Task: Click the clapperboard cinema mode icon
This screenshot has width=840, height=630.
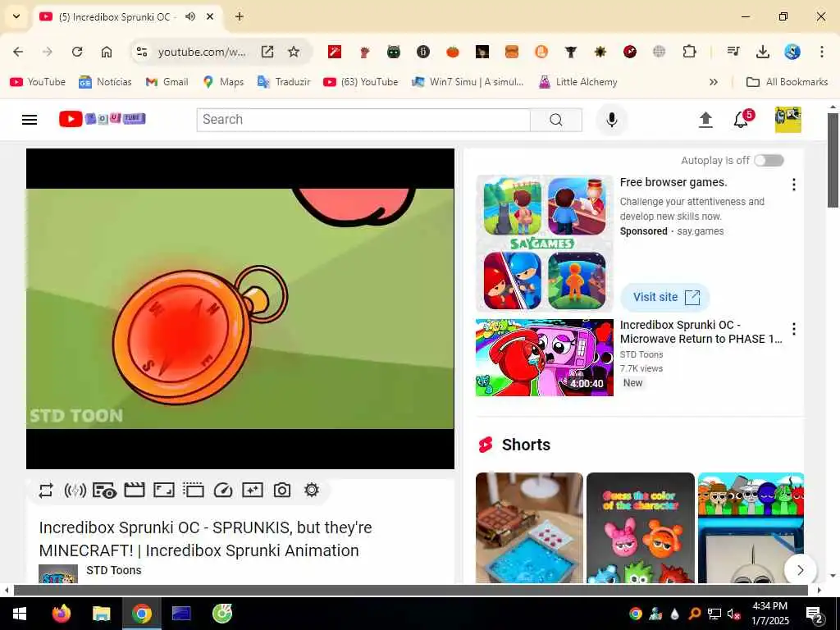Action: coord(135,491)
